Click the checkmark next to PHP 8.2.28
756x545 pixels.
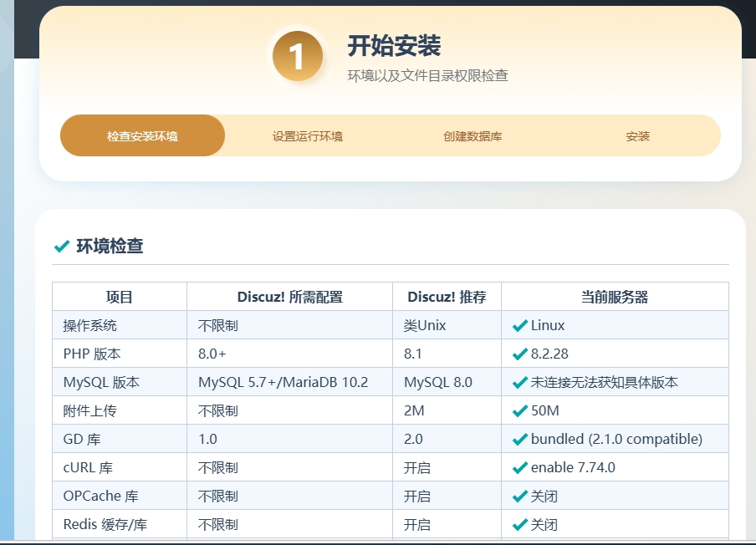coord(519,354)
